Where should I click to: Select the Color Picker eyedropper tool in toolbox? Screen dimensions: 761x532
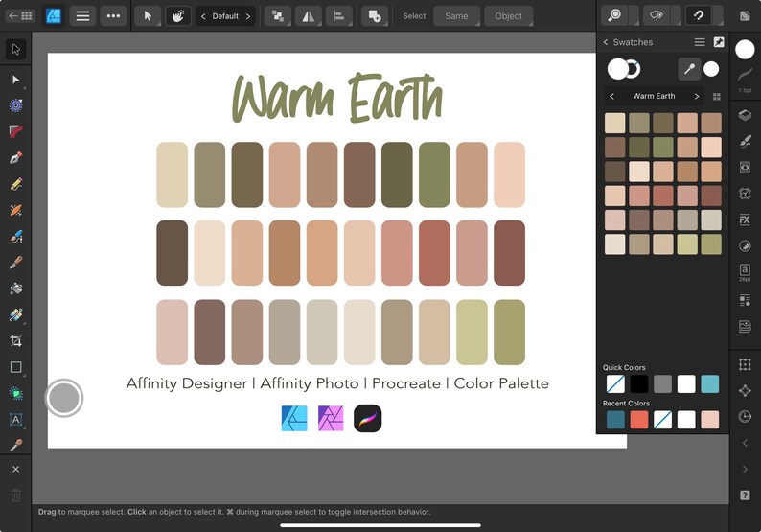pos(15,445)
